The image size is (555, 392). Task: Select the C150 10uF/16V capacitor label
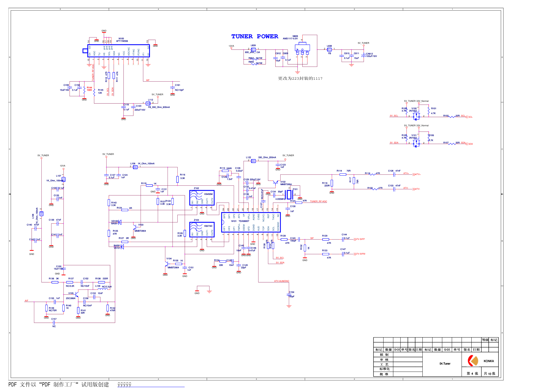point(58,268)
